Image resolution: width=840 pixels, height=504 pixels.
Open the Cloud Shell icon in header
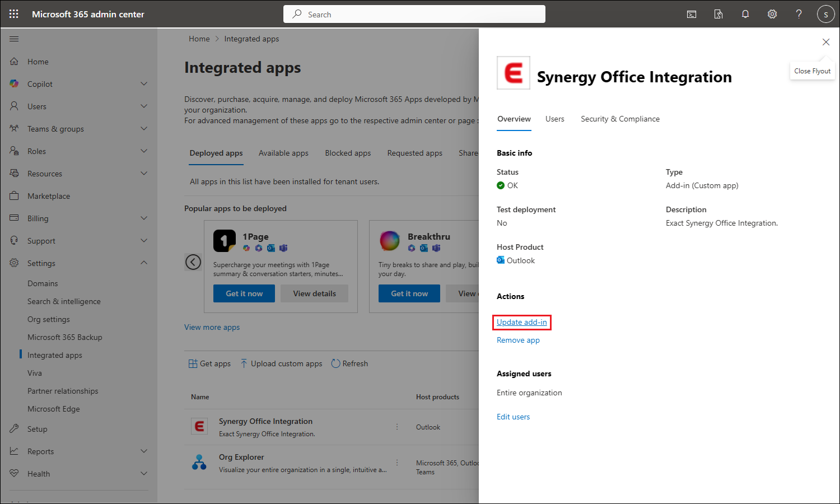(x=692, y=14)
